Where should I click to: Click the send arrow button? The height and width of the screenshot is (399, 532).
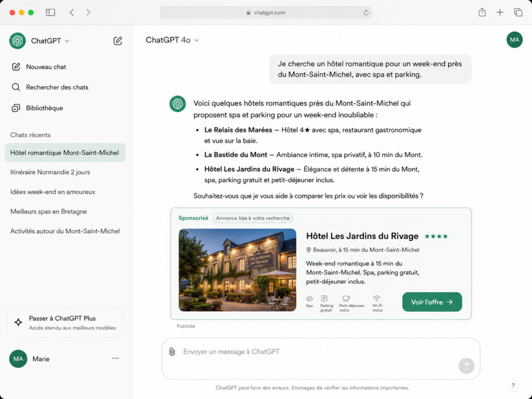[x=466, y=366]
